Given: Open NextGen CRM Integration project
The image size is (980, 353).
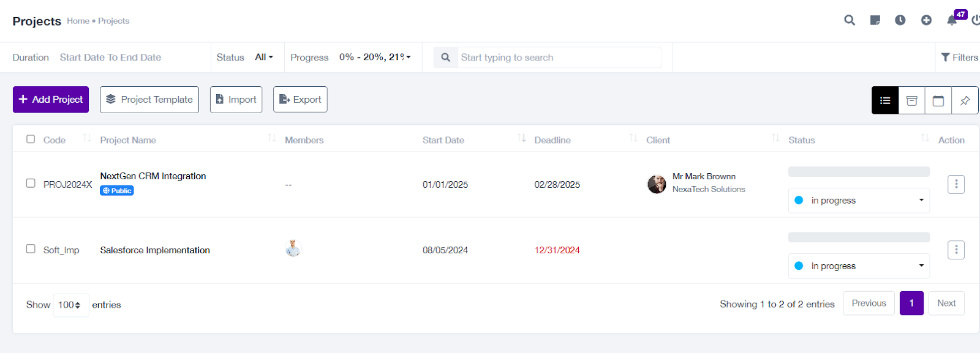Looking at the screenshot, I should (x=153, y=176).
